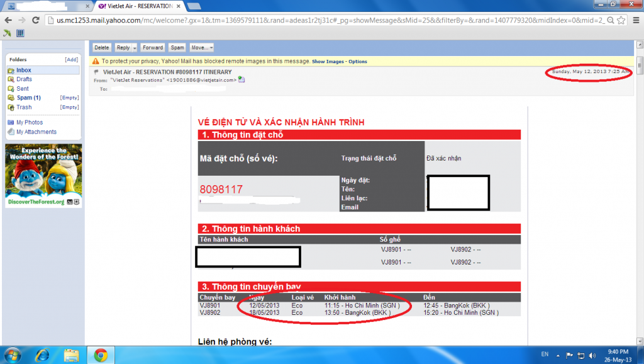Empty the Spam folder
The height and width of the screenshot is (364, 644).
click(x=69, y=98)
